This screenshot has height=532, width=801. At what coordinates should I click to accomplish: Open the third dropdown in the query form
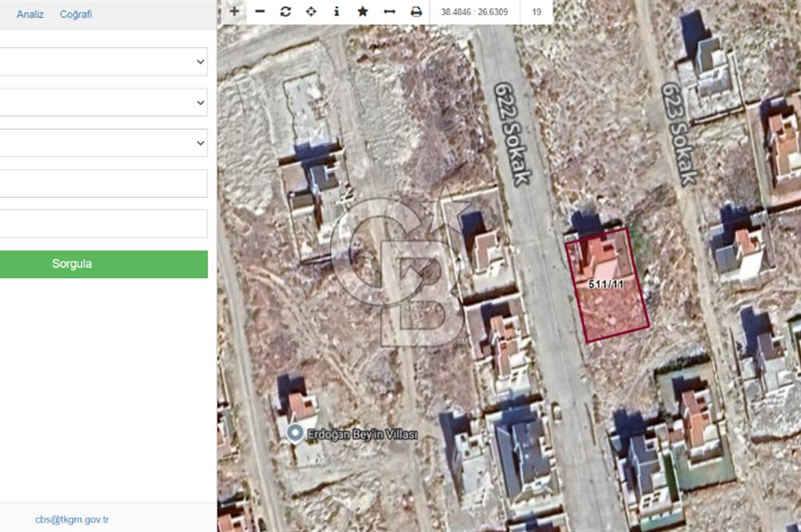(103, 143)
